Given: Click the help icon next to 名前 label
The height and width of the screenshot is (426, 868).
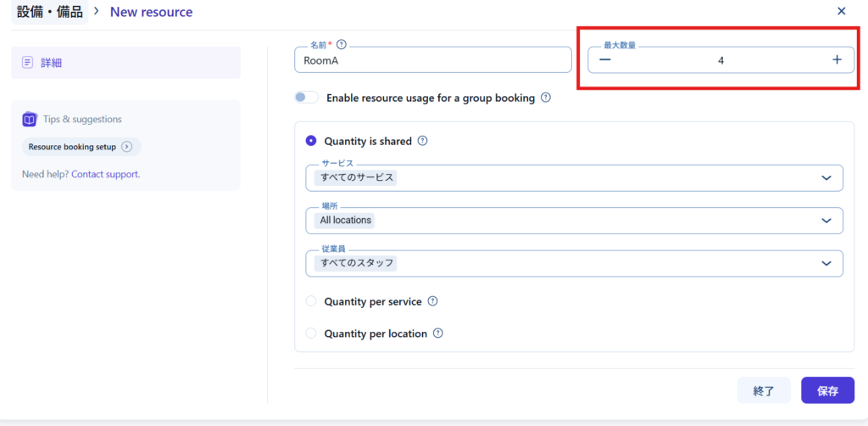Looking at the screenshot, I should pos(342,44).
